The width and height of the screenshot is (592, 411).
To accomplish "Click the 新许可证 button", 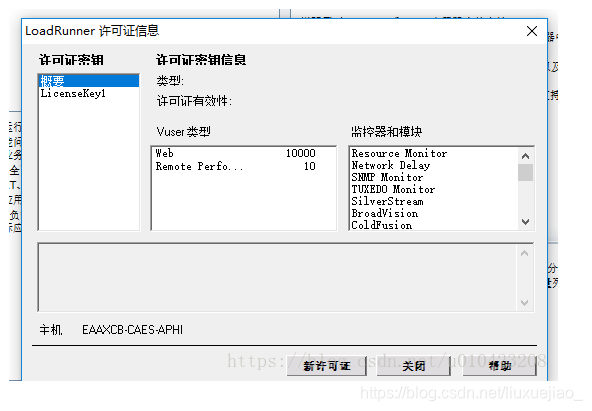I will coord(327,366).
